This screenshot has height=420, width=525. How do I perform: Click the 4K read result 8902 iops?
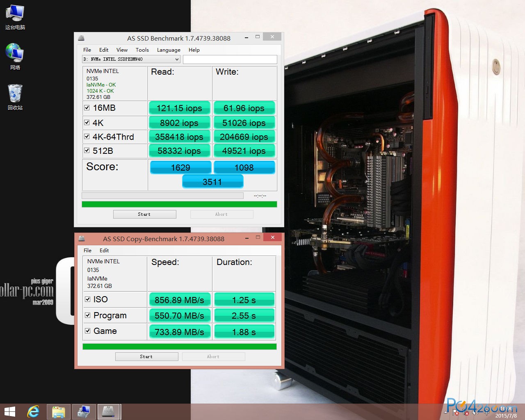tap(179, 123)
